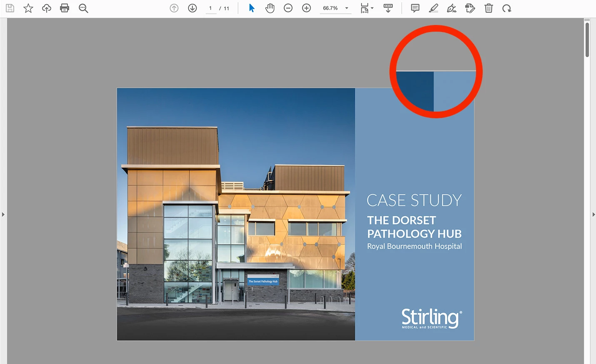This screenshot has height=364, width=596.
Task: Add a comment with the sticky note icon
Action: (415, 8)
